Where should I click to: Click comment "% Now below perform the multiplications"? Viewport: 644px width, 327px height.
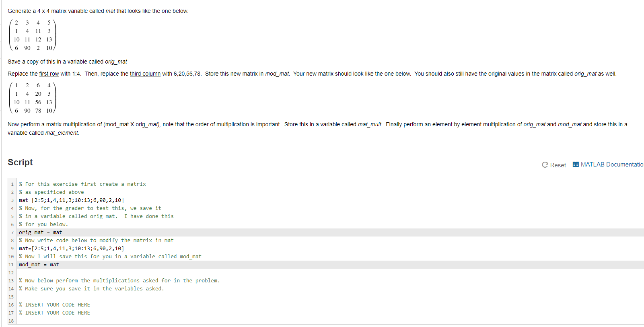pos(119,281)
